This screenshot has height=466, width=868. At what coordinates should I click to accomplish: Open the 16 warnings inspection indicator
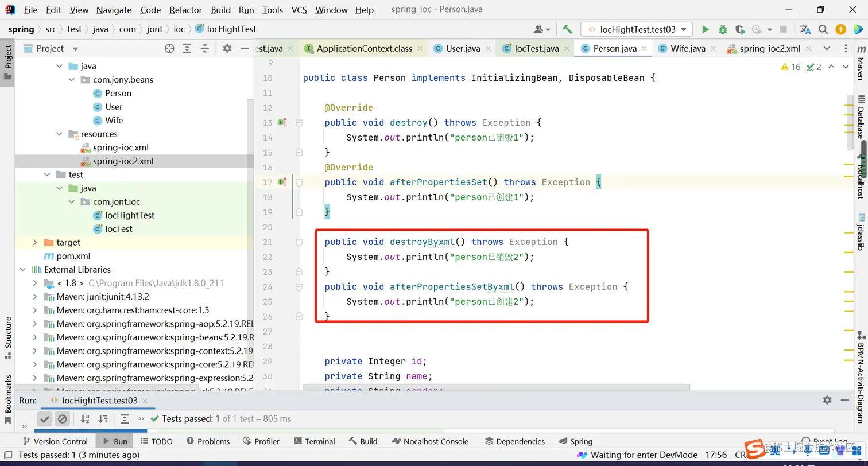pyautogui.click(x=791, y=67)
